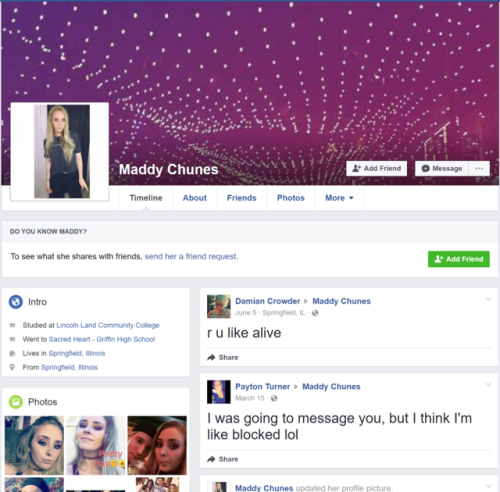Viewport: 500px width, 492px height.
Task: Click the green Add Friend button
Action: (x=459, y=259)
